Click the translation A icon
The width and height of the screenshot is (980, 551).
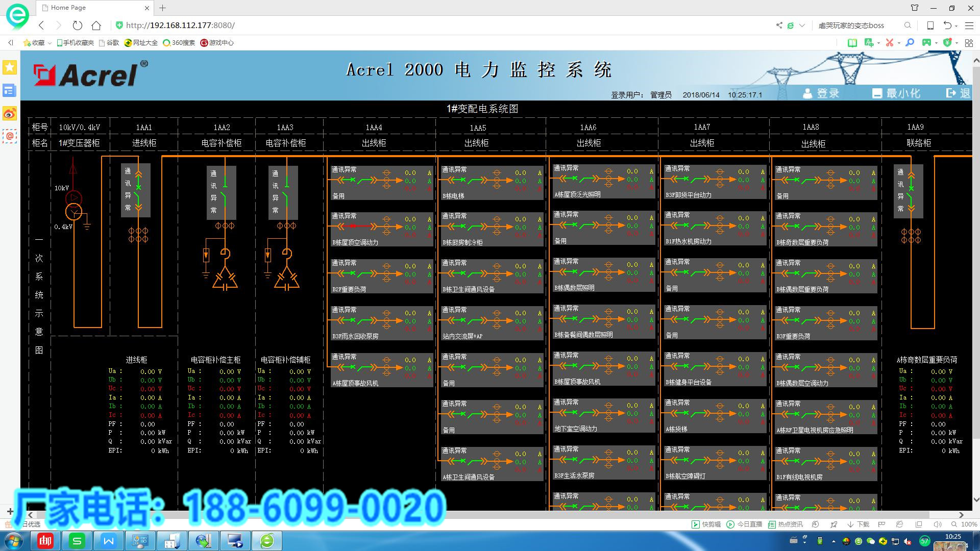click(869, 43)
